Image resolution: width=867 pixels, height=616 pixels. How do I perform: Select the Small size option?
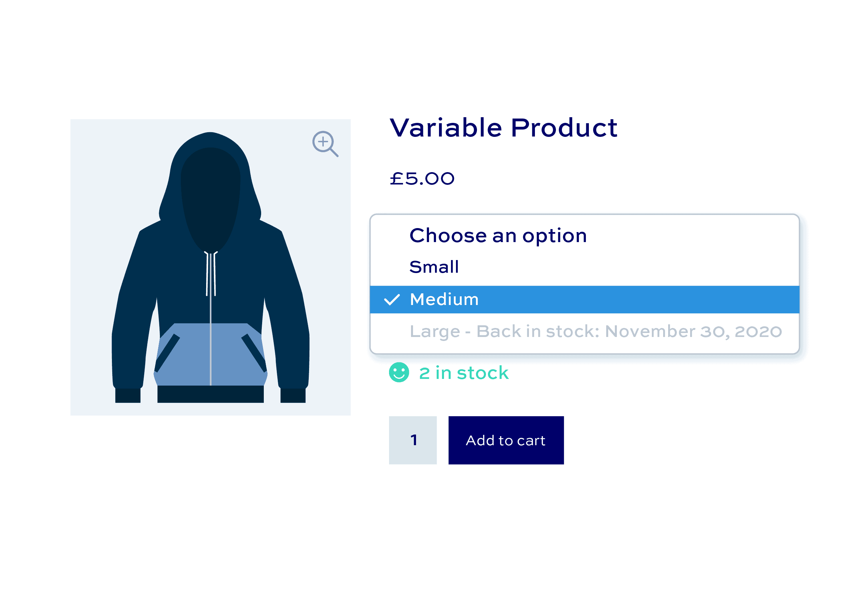click(x=584, y=267)
